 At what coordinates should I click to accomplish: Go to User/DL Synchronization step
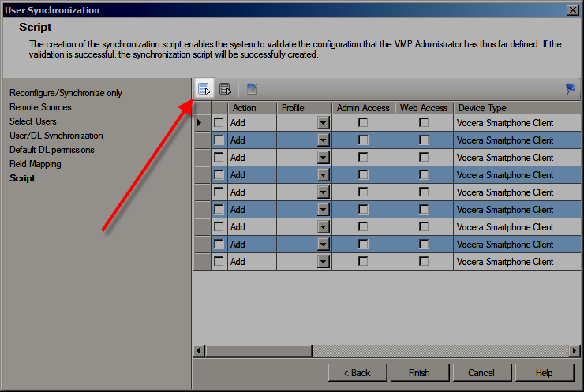coord(56,136)
